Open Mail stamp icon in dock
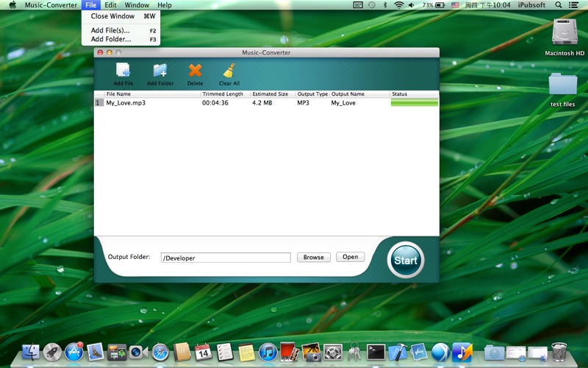Screen dimensions: 588x368 pyautogui.click(x=96, y=353)
